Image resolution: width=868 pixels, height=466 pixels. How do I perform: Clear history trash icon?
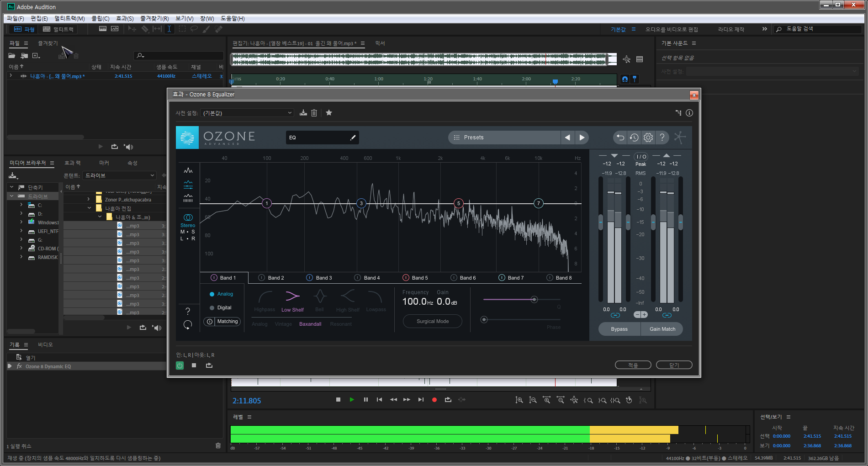click(x=218, y=445)
